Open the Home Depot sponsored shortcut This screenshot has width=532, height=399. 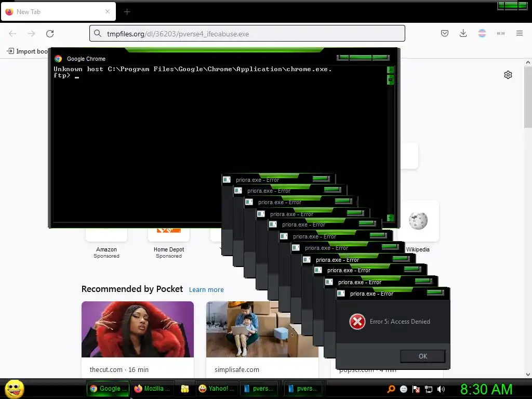click(x=169, y=243)
